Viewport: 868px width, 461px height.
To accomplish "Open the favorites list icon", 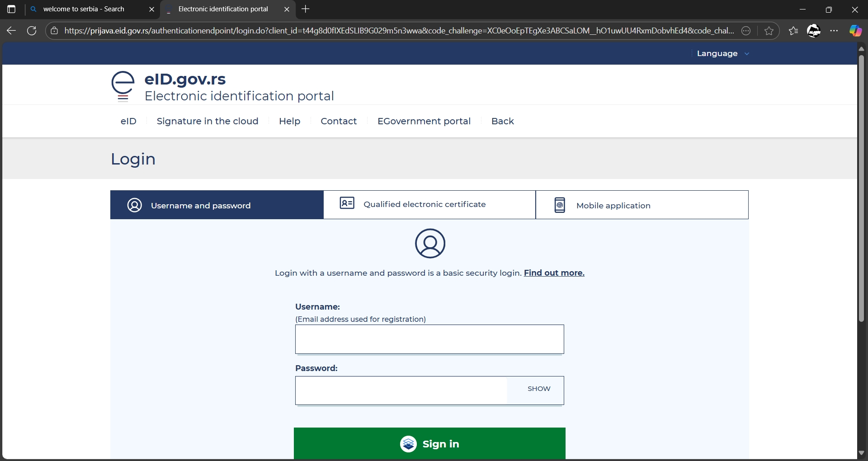I will pyautogui.click(x=793, y=31).
